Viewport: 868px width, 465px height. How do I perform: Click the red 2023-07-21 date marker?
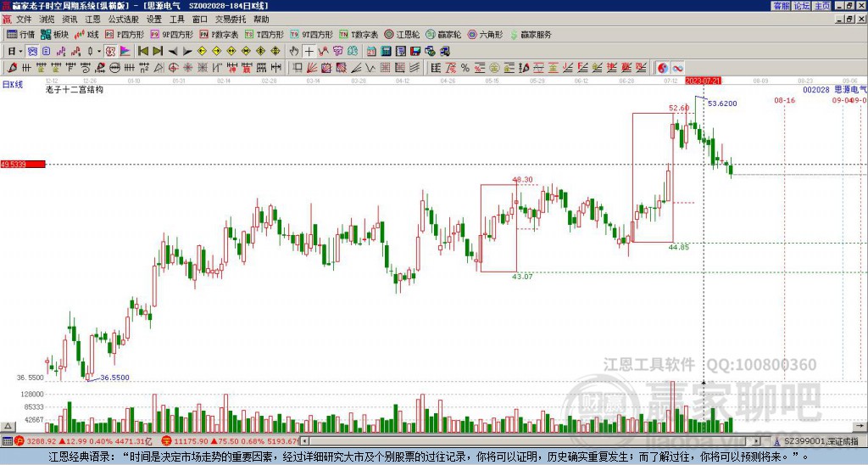click(x=703, y=81)
